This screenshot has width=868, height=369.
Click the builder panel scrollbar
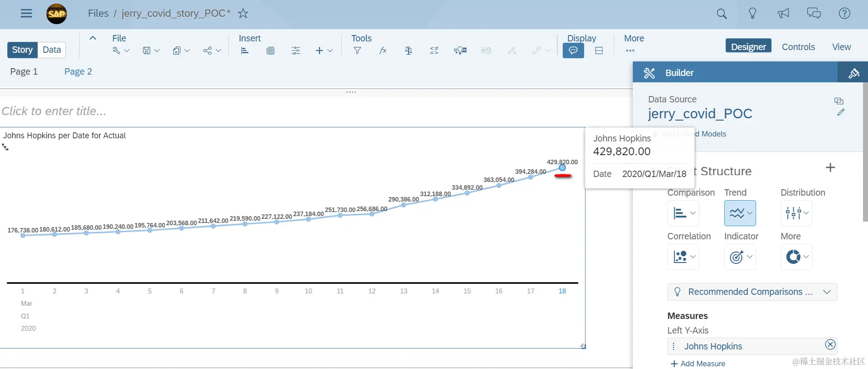click(x=865, y=152)
